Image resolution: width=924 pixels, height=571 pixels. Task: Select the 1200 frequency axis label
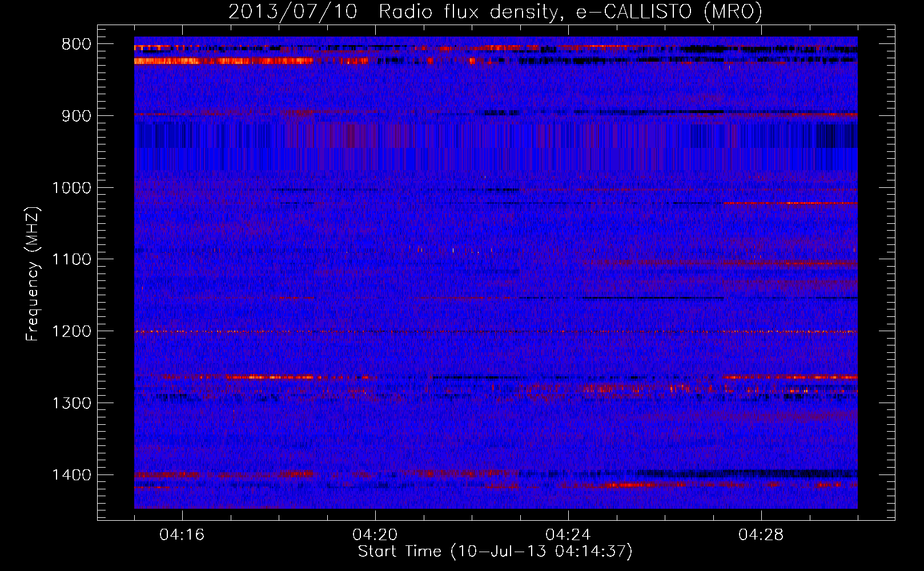[x=71, y=332]
